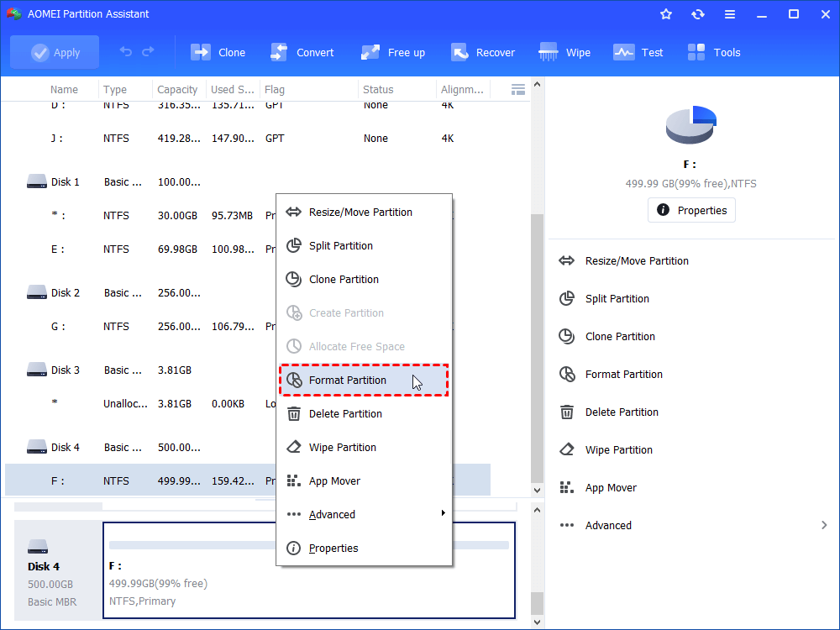840x630 pixels.
Task: Click the Split Partition icon in right panel
Action: coord(567,298)
